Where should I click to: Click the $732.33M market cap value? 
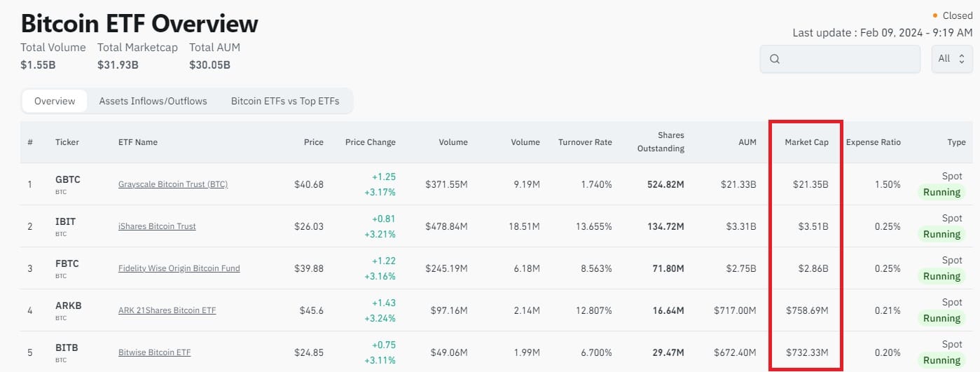pos(807,352)
